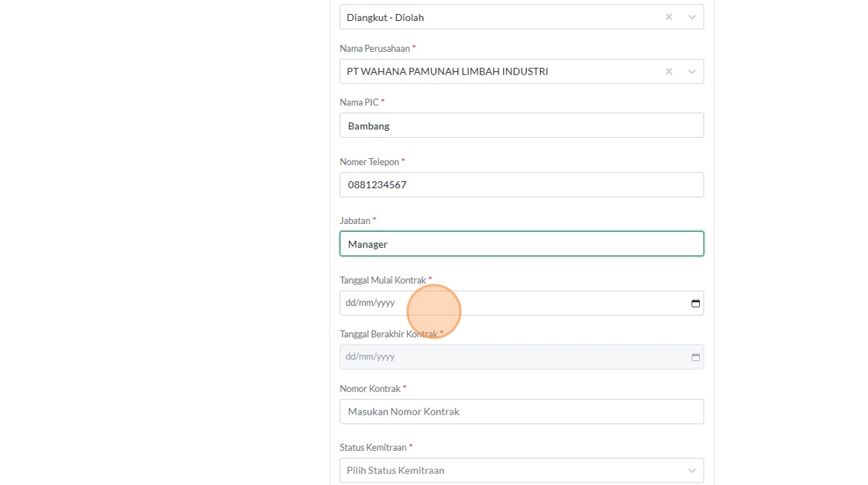Click the Nomer Telepon label
The width and height of the screenshot is (868, 485).
(x=369, y=162)
